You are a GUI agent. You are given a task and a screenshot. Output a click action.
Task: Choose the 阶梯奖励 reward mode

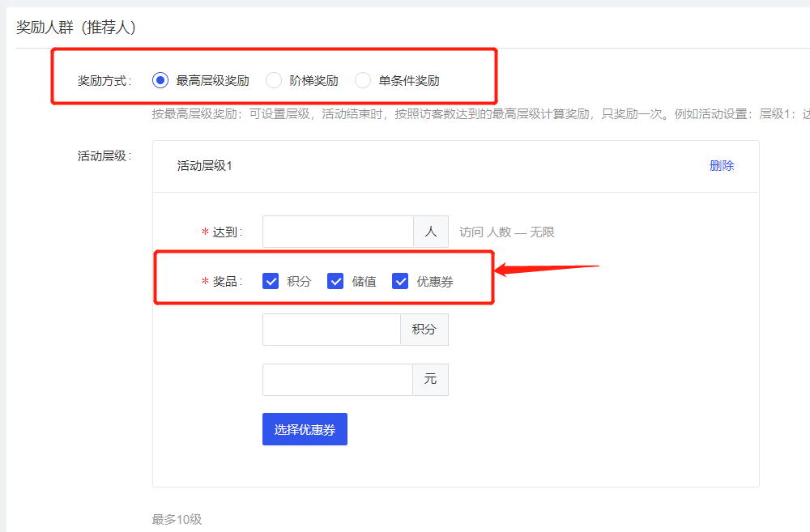pyautogui.click(x=274, y=80)
